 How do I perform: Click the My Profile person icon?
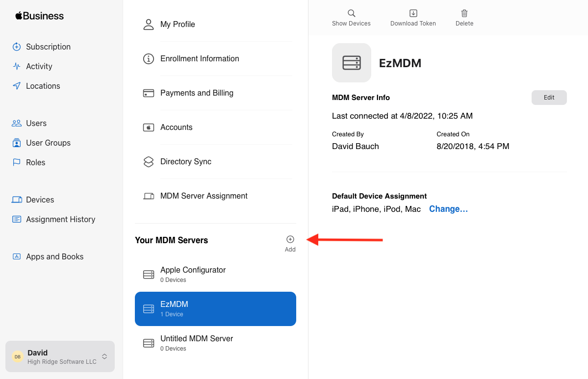tap(149, 25)
